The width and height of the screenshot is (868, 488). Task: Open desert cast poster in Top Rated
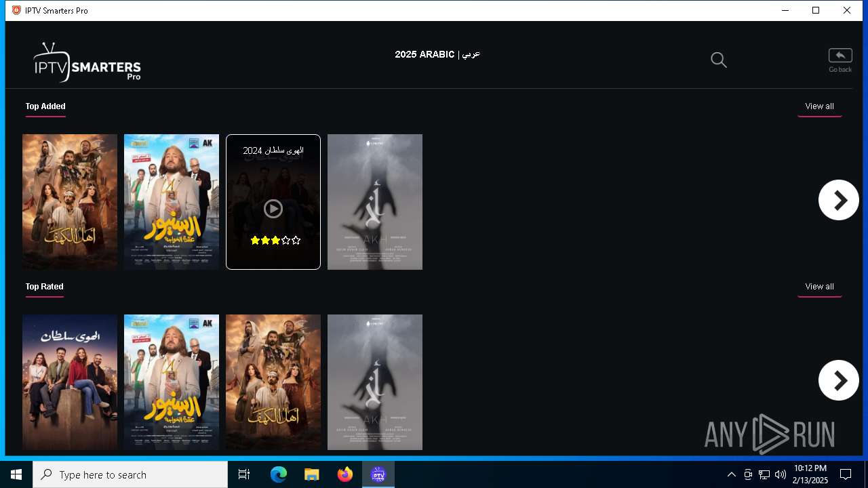click(273, 382)
